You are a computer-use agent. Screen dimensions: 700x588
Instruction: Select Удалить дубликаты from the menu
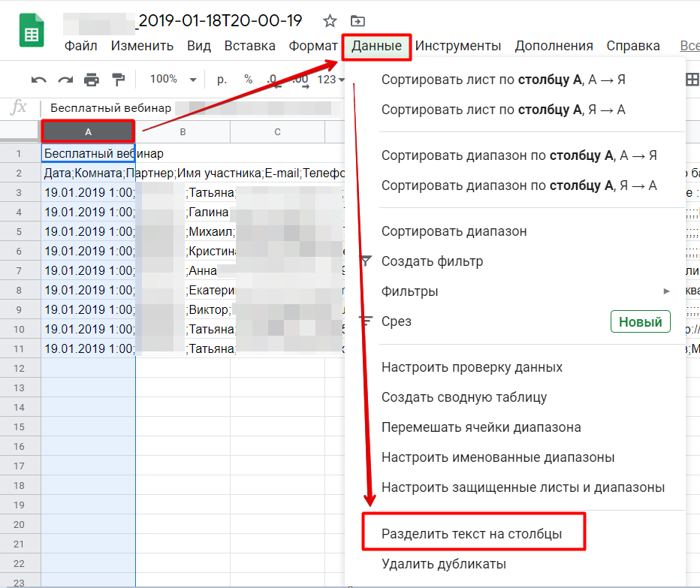click(443, 564)
